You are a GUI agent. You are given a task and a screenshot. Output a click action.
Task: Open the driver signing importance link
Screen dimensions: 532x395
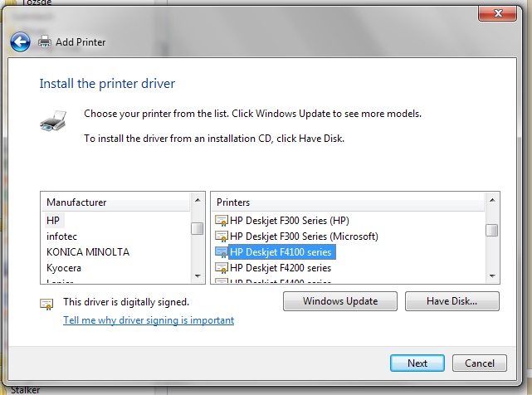click(149, 320)
